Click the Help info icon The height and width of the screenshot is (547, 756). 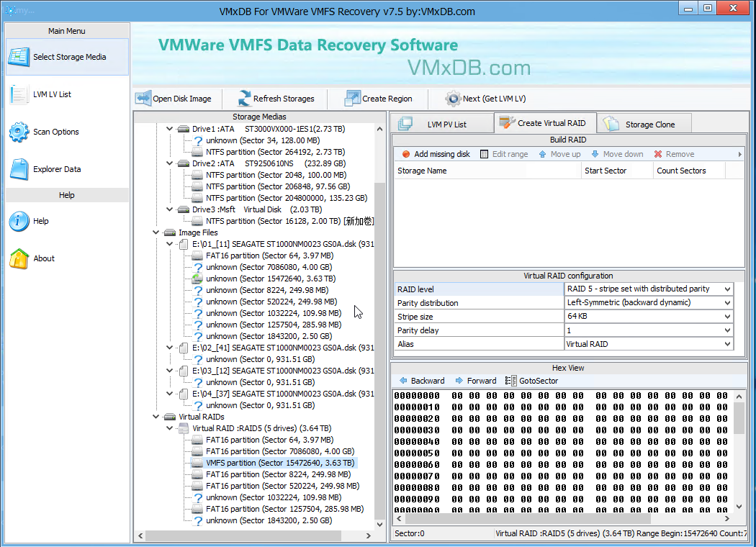click(x=19, y=221)
